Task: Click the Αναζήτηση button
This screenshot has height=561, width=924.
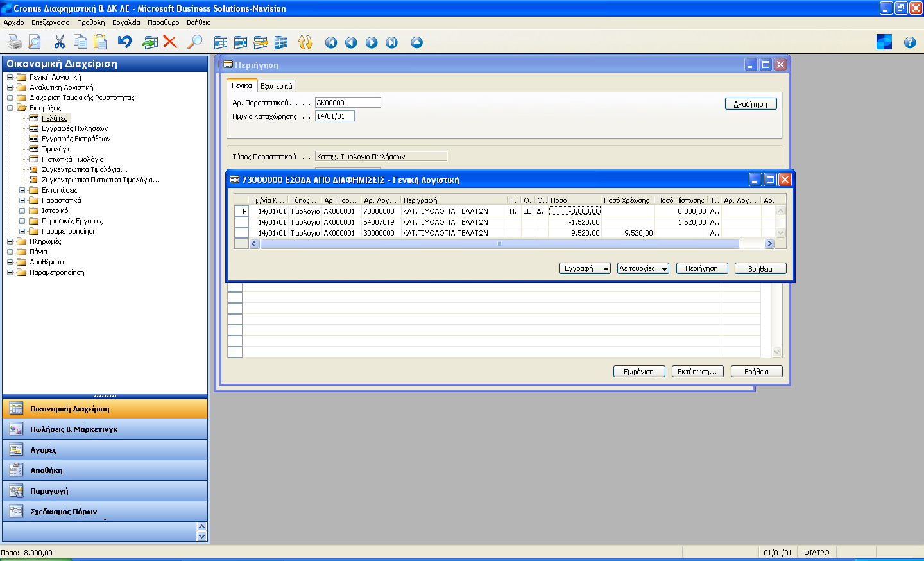Action: point(751,104)
